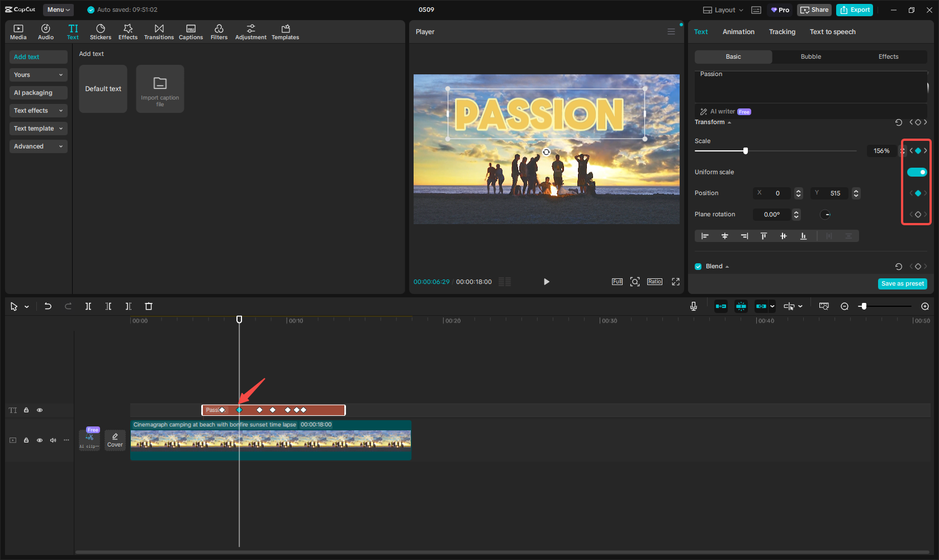Click the delete icon in the timeline toolbar

(x=148, y=306)
